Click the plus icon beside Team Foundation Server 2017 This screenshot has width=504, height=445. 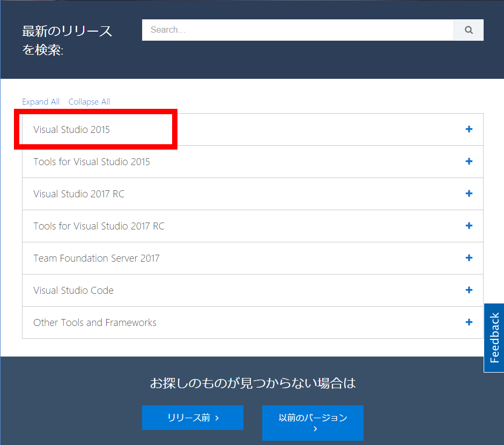click(x=469, y=258)
